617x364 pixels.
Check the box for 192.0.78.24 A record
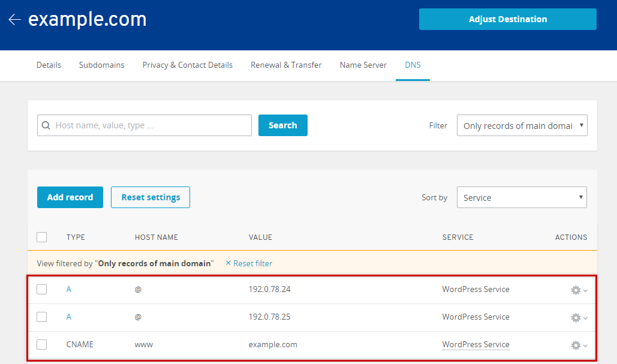click(x=41, y=290)
